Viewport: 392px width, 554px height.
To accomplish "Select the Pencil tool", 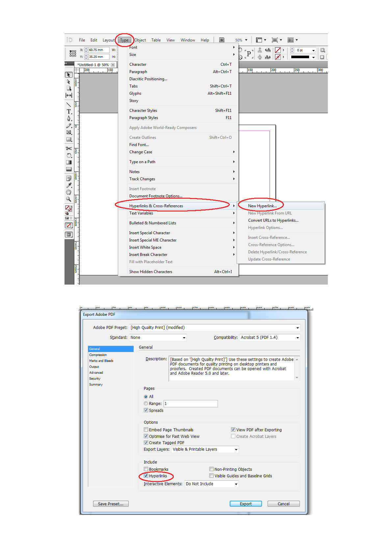I will point(68,125).
